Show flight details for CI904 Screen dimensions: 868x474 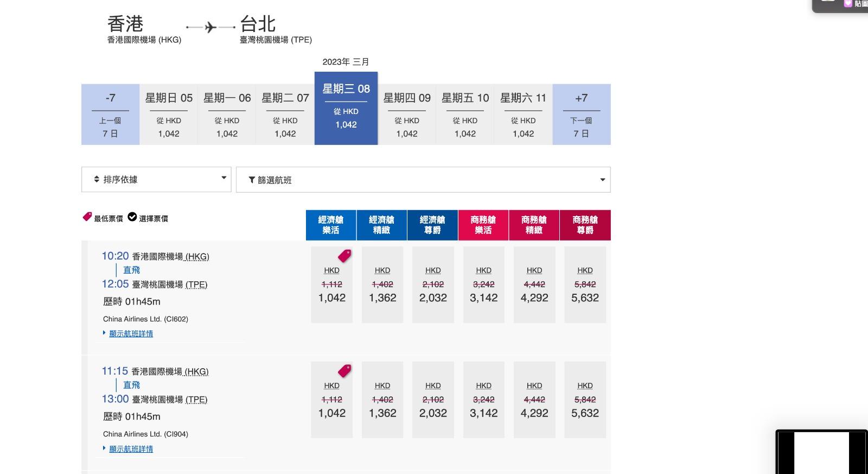click(x=131, y=448)
